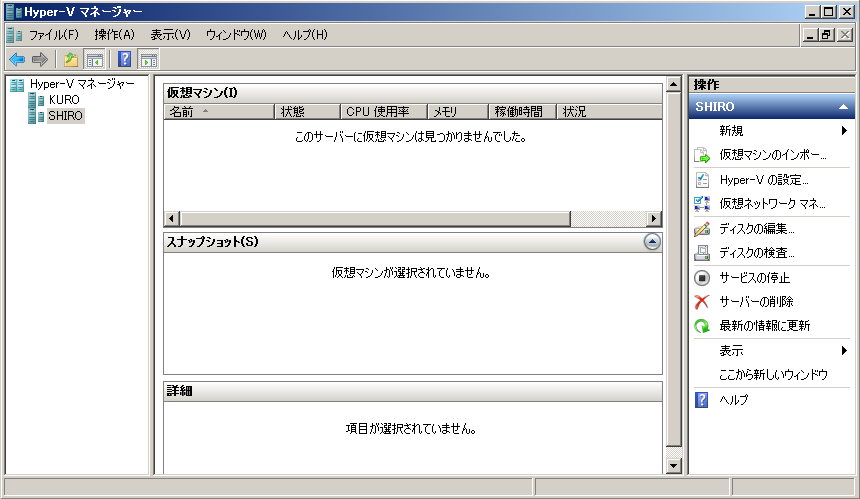Click the Hyper-V マネージャー root icon in the tree

coord(17,84)
